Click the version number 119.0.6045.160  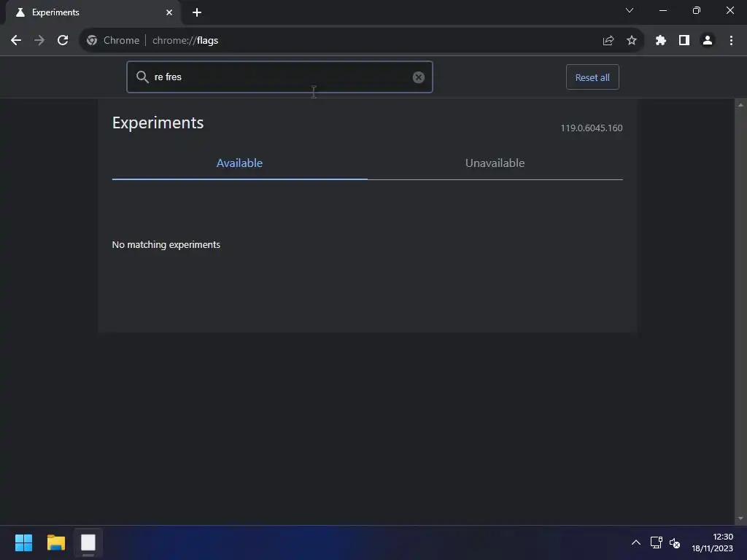click(x=591, y=128)
